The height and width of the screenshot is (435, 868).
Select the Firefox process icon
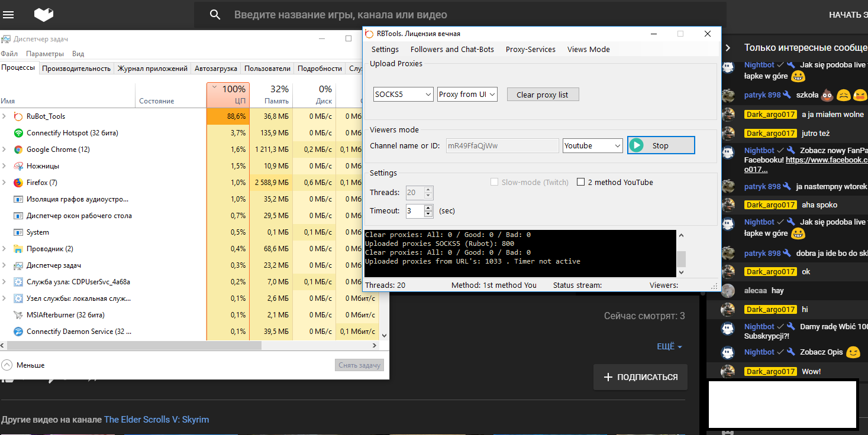[18, 183]
